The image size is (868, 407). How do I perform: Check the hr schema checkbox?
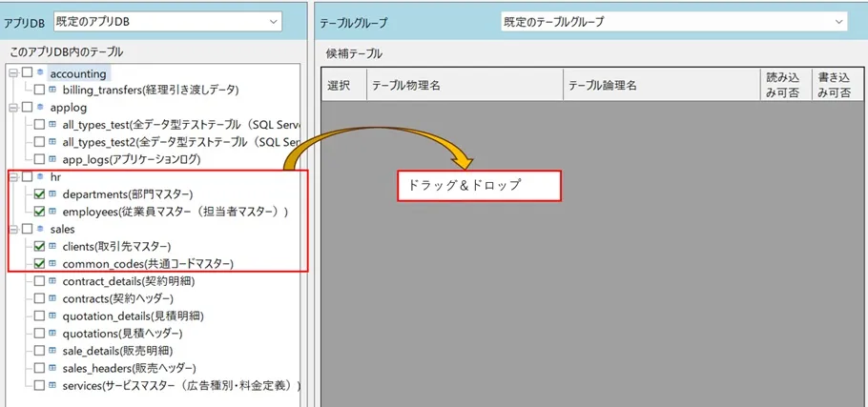(27, 177)
